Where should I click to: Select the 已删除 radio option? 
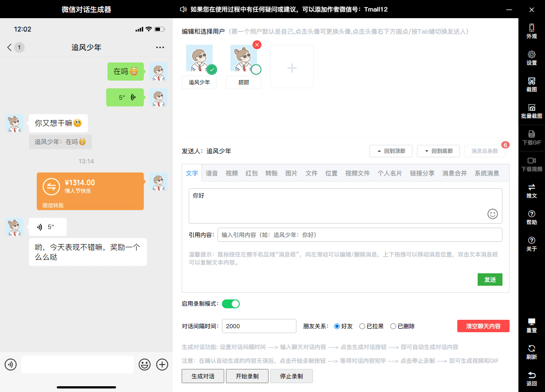click(x=393, y=326)
